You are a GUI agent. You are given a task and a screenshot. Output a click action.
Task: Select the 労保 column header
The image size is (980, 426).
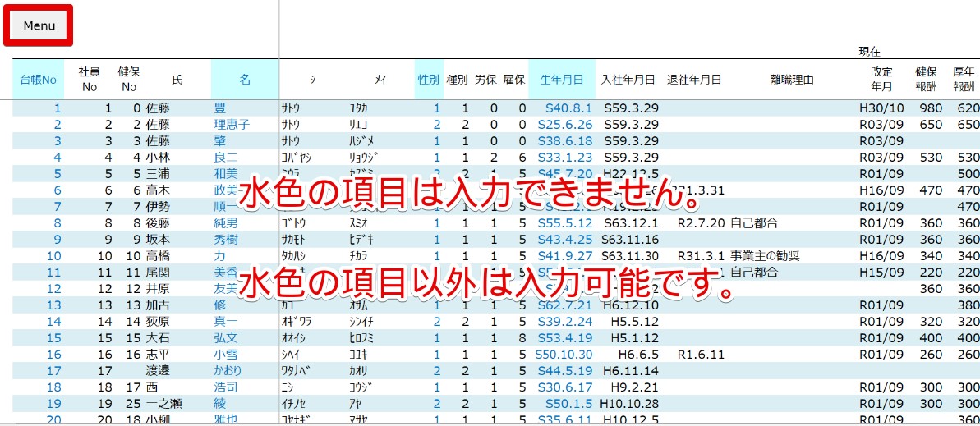[x=485, y=80]
